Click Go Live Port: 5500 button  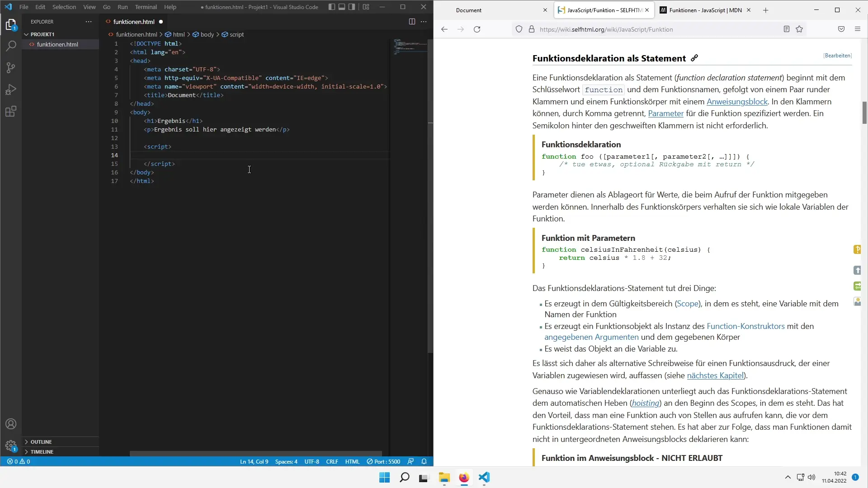click(x=383, y=461)
